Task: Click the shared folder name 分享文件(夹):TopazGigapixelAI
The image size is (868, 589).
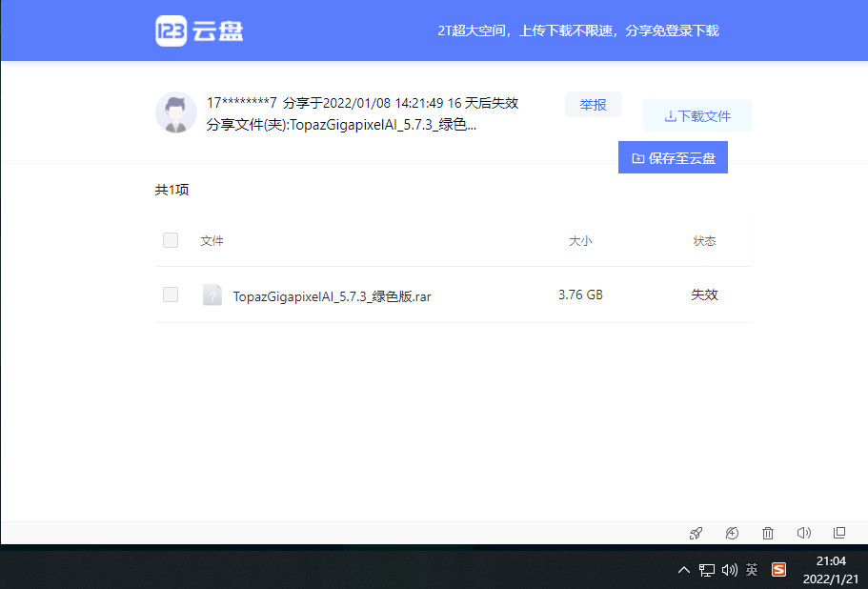Action: 341,125
